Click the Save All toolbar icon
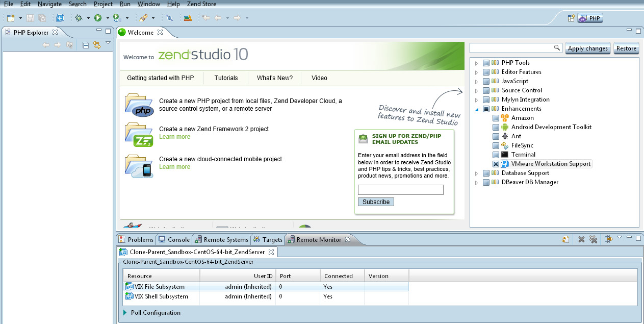Screen dimensions: 644x324 coord(42,18)
